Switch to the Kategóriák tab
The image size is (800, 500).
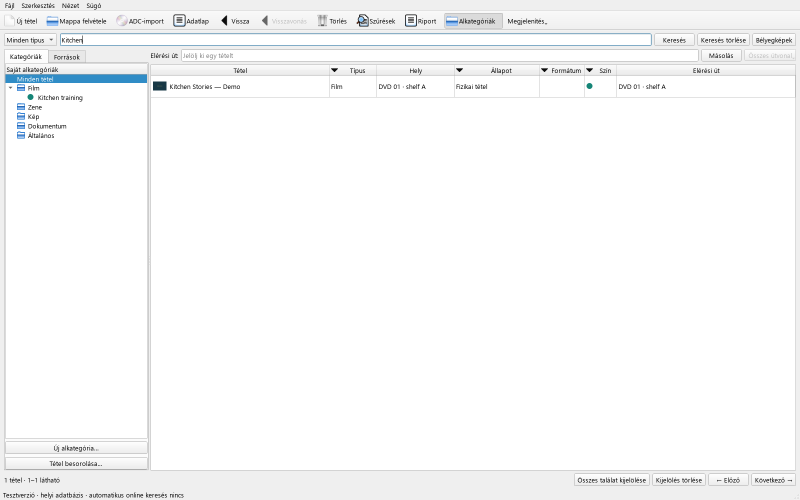coord(26,57)
